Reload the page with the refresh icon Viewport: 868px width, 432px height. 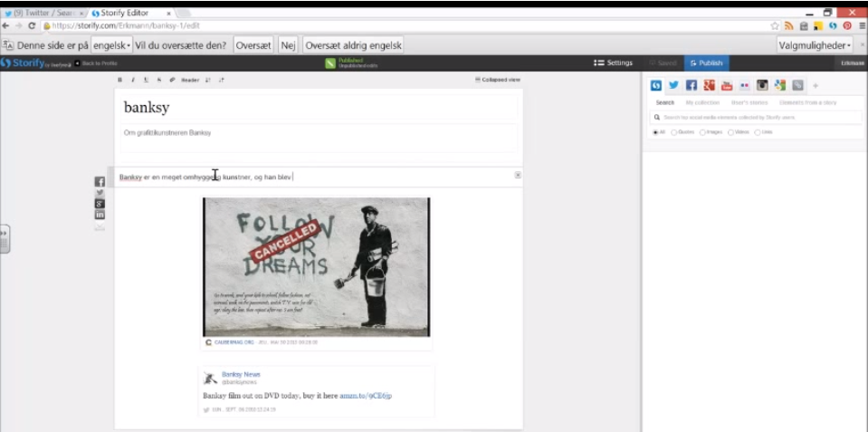point(32,25)
